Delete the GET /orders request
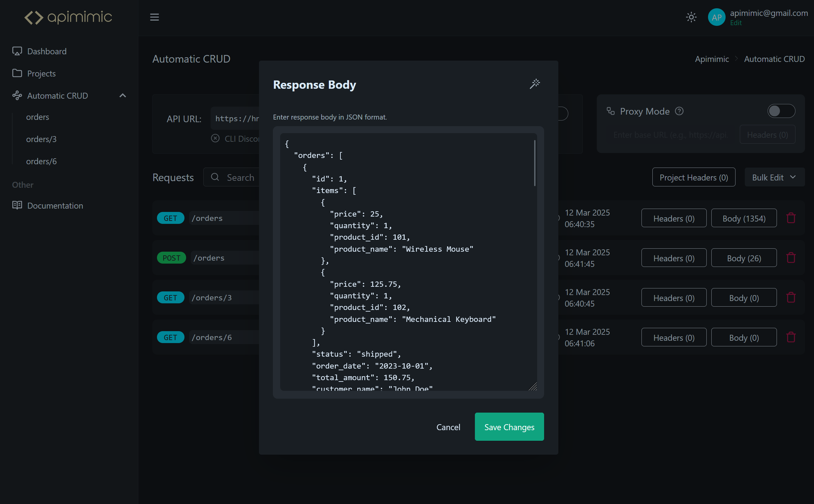 (791, 218)
